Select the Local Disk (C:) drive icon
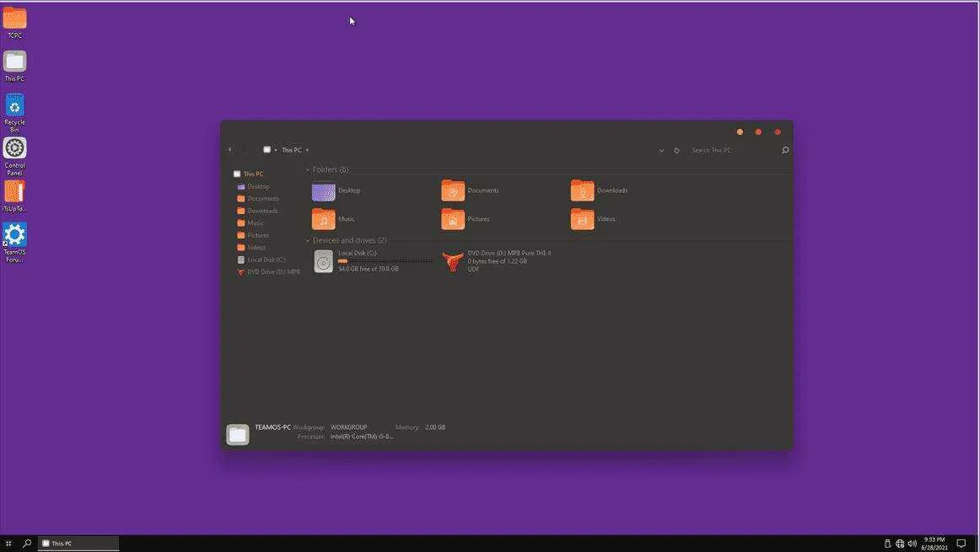This screenshot has height=552, width=980. (323, 261)
